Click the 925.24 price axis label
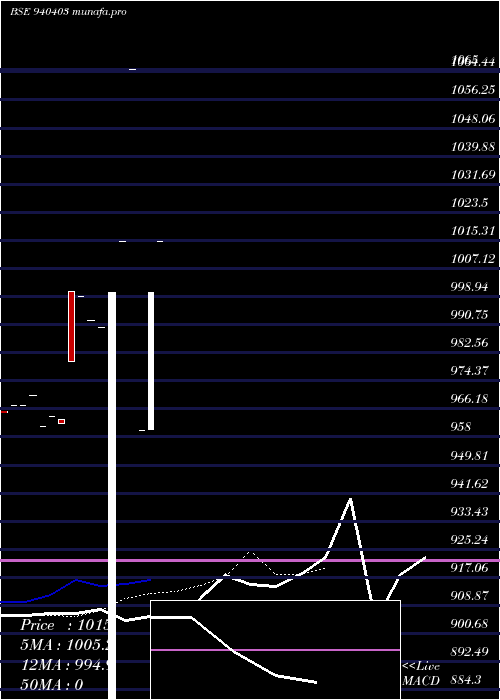The image size is (500, 700). click(x=469, y=540)
